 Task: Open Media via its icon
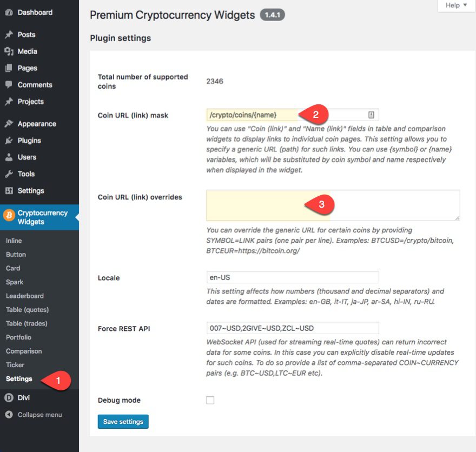pyautogui.click(x=9, y=51)
